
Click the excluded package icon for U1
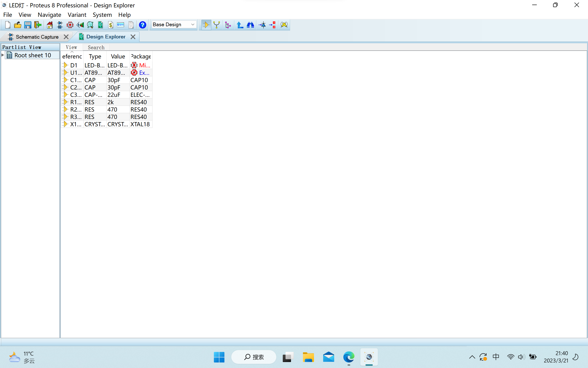pyautogui.click(x=134, y=72)
